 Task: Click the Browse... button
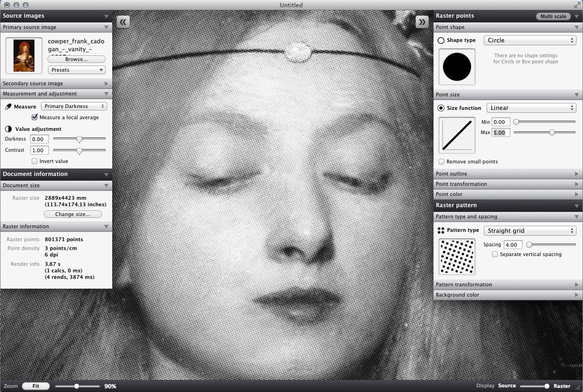pos(76,59)
